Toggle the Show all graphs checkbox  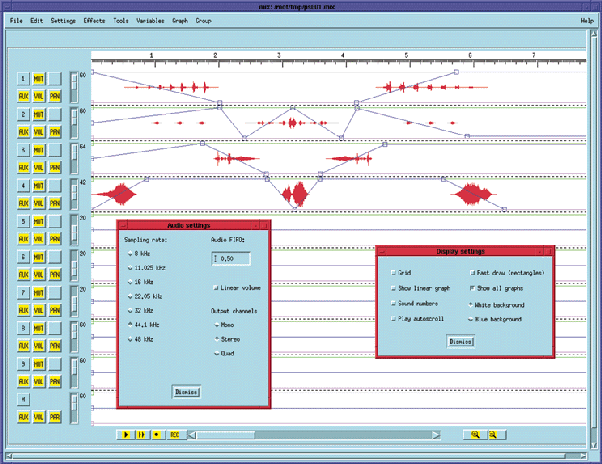click(x=471, y=287)
